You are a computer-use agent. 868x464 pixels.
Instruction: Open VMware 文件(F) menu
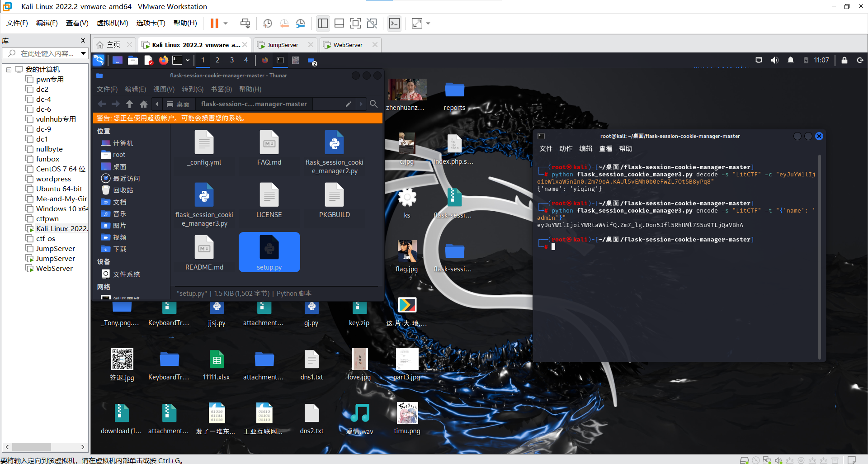(17, 23)
